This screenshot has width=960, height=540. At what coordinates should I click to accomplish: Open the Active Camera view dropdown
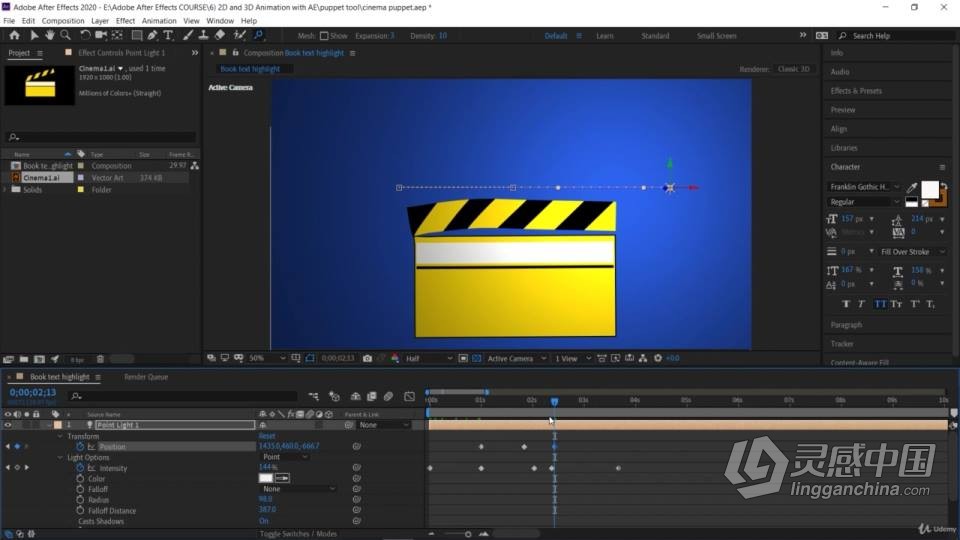pyautogui.click(x=516, y=358)
